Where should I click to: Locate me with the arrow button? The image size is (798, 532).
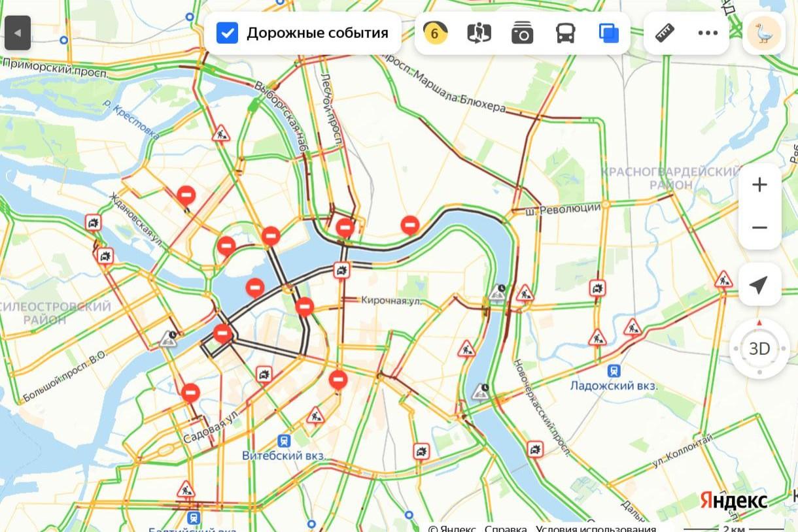(x=759, y=285)
